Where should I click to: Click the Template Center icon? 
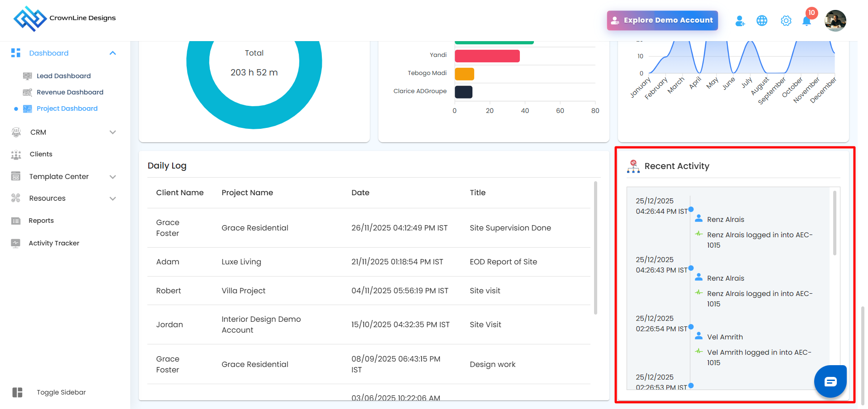(x=16, y=176)
